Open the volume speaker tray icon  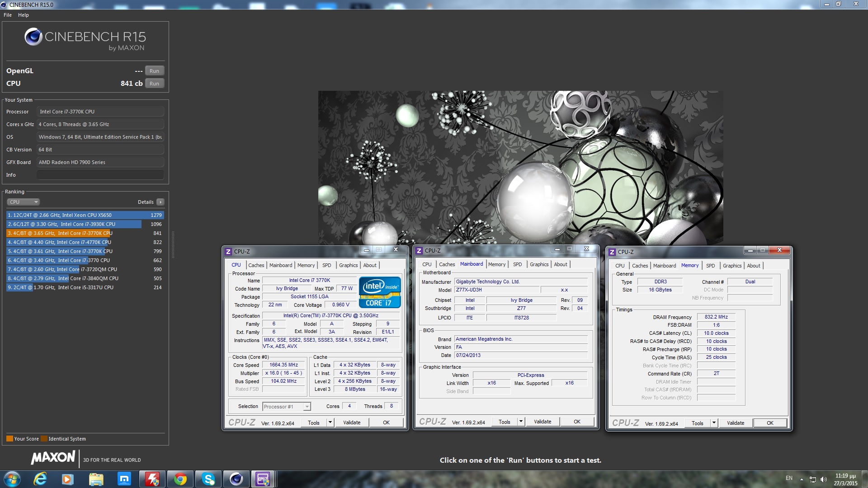coord(823,479)
